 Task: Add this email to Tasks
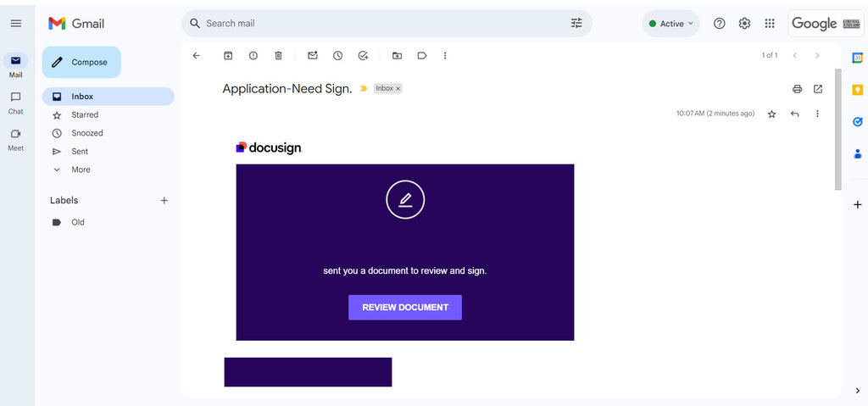[363, 55]
